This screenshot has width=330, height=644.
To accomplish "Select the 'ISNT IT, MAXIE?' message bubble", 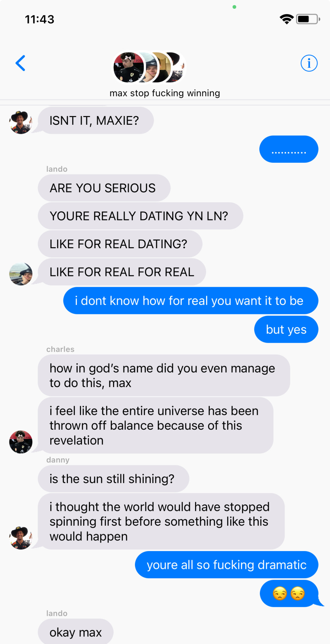I will (96, 120).
